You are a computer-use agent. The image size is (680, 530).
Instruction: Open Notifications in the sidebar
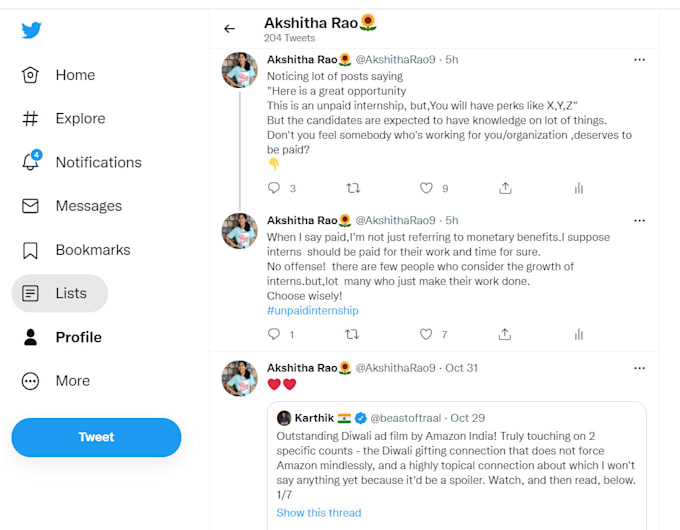pyautogui.click(x=82, y=162)
